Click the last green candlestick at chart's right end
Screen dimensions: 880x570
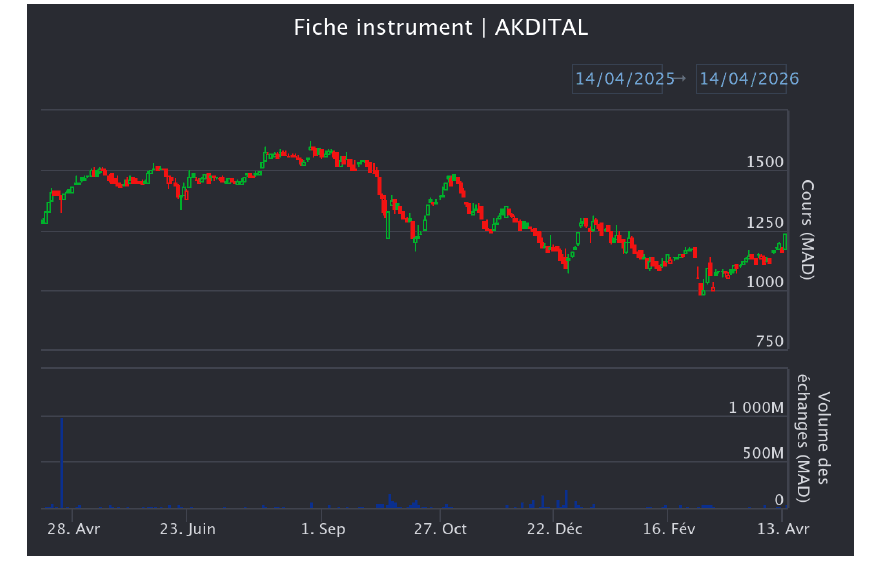pos(785,242)
